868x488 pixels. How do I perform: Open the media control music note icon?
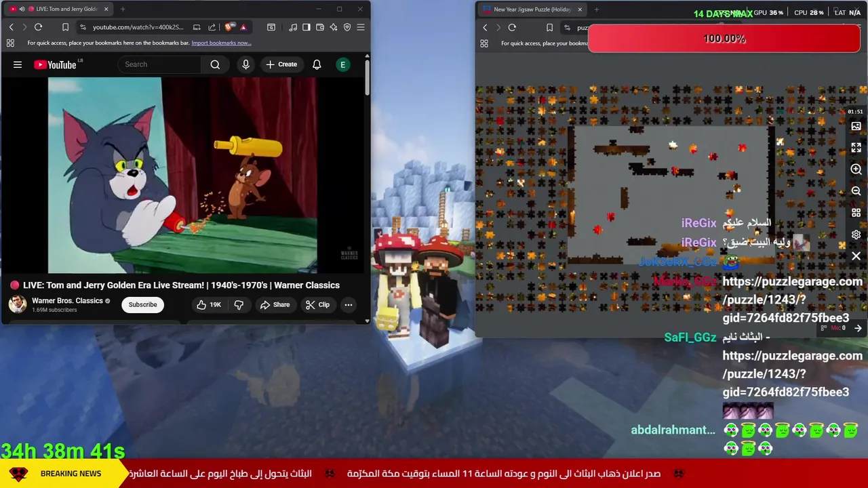point(293,27)
